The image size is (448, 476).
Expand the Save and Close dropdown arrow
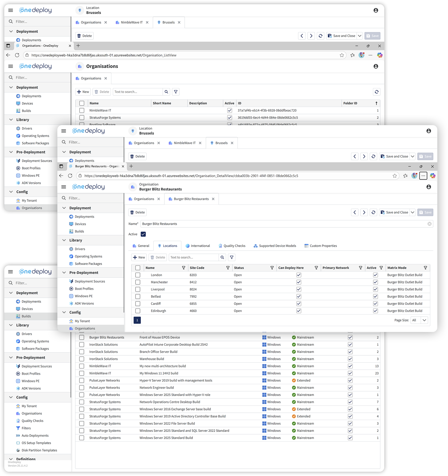[x=412, y=212]
